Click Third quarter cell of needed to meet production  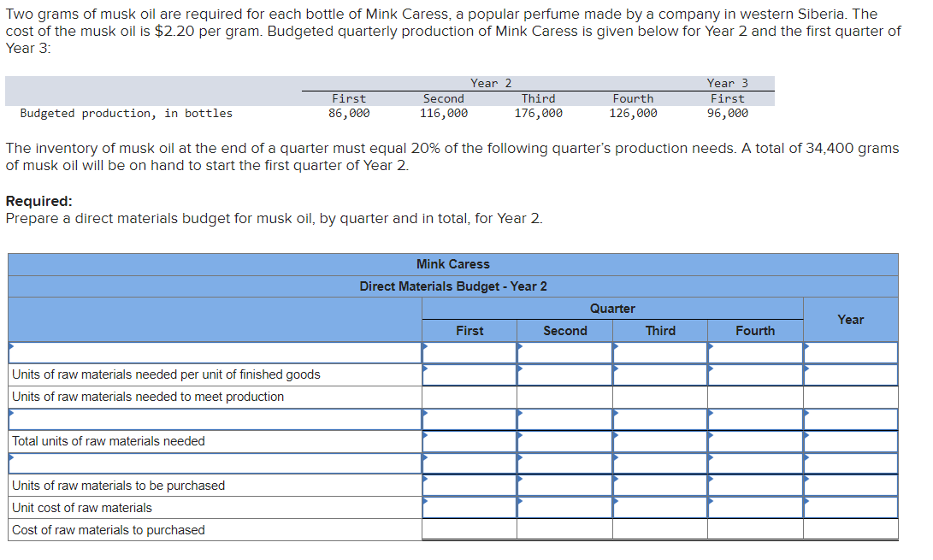point(660,397)
